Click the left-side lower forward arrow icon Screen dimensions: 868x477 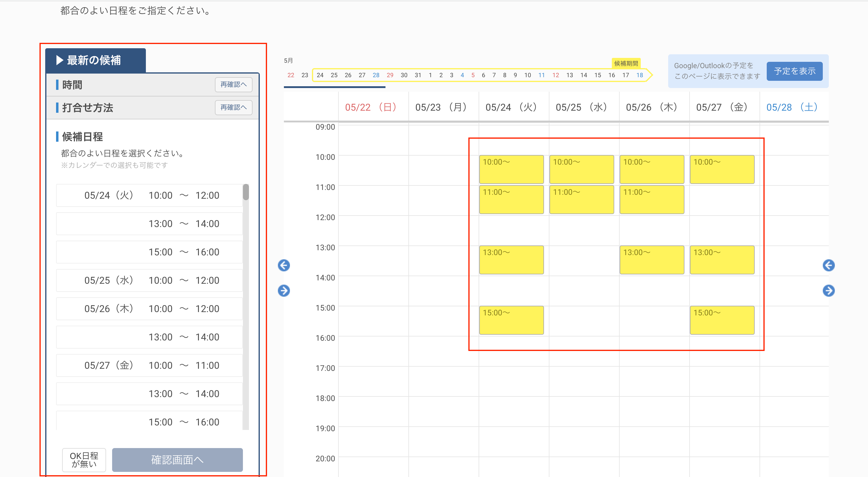click(x=284, y=291)
